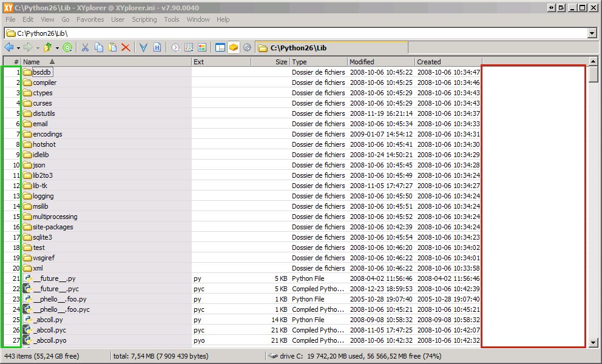Open the Back button history dropdown arrow

tap(18, 47)
